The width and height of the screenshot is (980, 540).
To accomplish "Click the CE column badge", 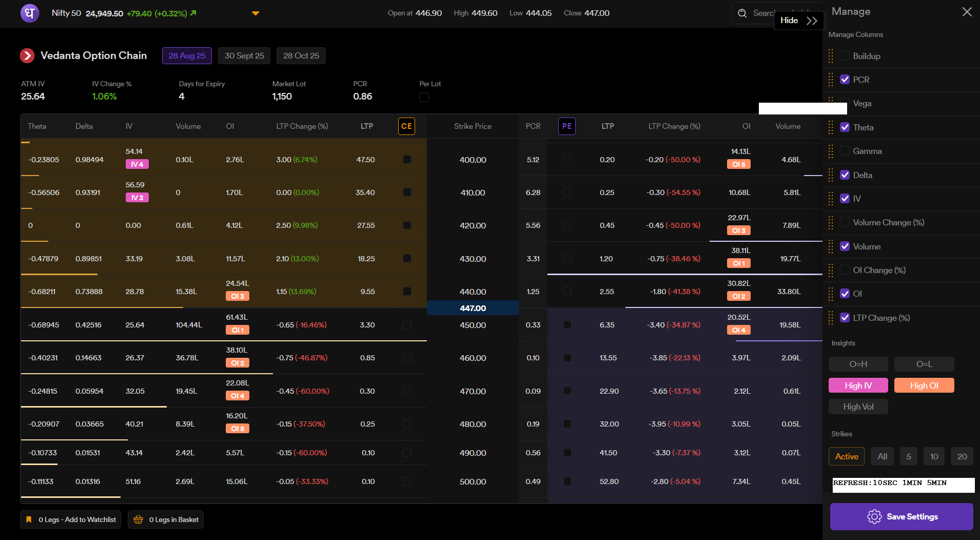I will 406,126.
